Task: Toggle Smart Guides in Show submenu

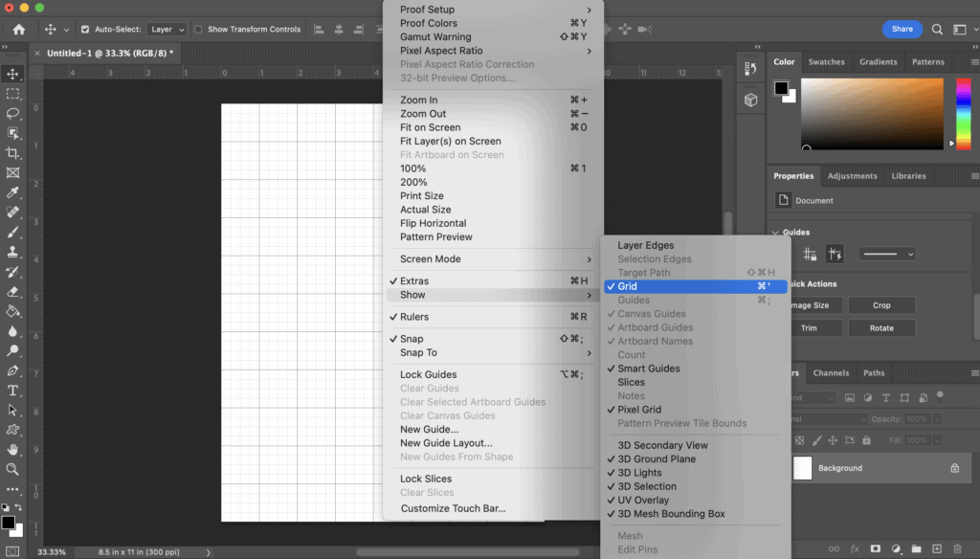Action: coord(648,369)
